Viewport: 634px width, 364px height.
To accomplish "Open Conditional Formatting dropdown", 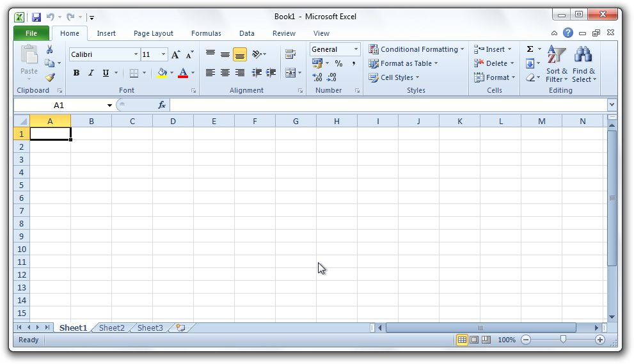I will pos(416,49).
